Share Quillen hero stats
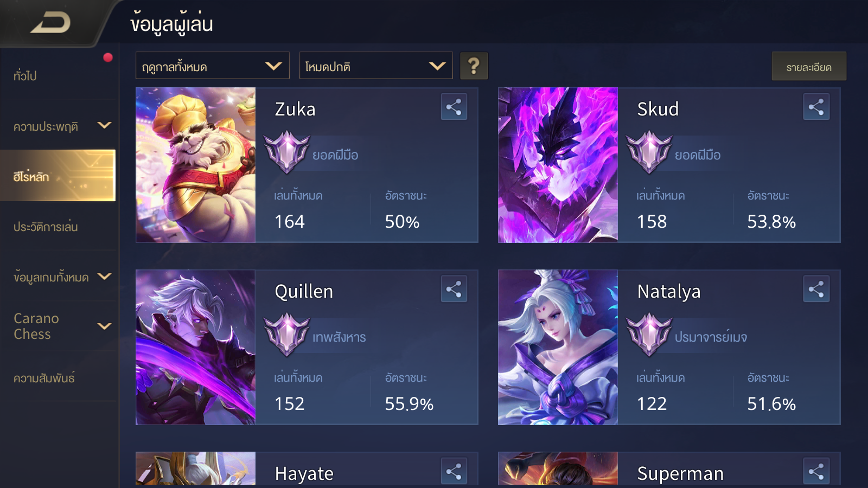This screenshot has width=868, height=488. pos(454,289)
